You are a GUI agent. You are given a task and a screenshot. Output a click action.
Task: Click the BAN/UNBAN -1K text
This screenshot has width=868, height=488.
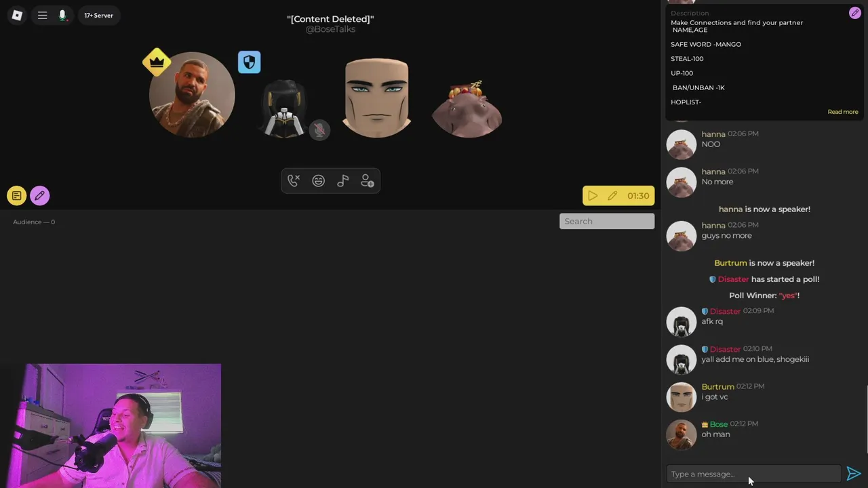[x=698, y=87]
